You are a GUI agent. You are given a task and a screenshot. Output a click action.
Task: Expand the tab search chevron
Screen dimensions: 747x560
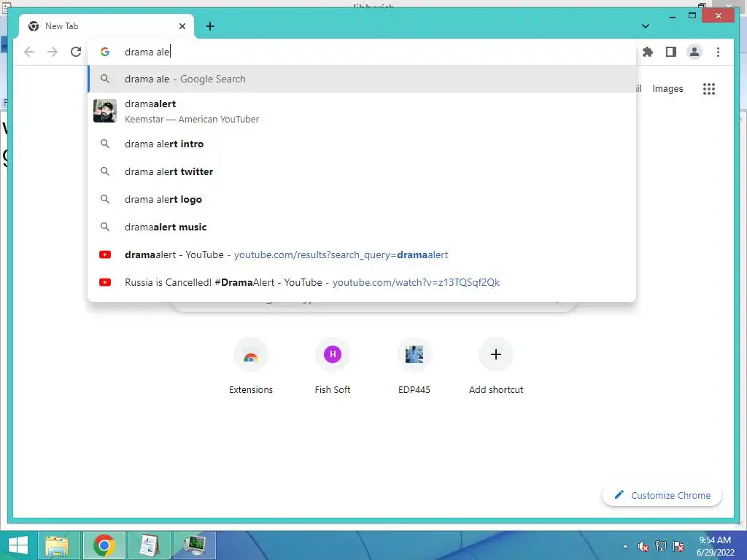(x=646, y=26)
